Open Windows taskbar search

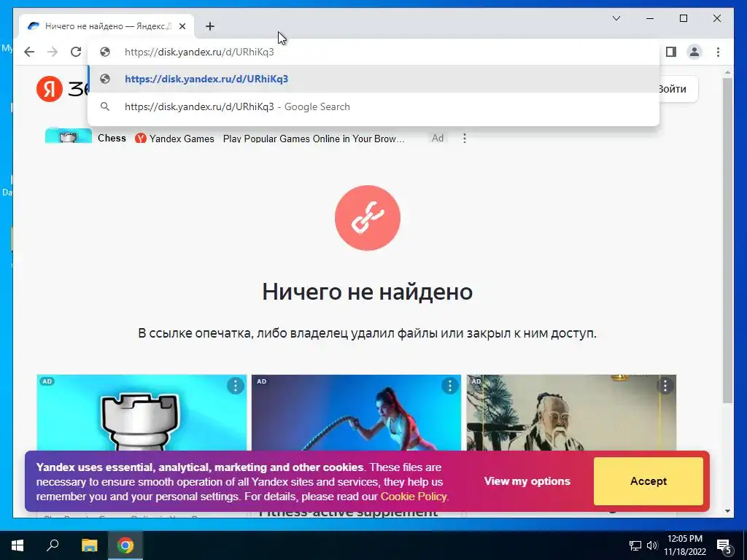point(53,545)
